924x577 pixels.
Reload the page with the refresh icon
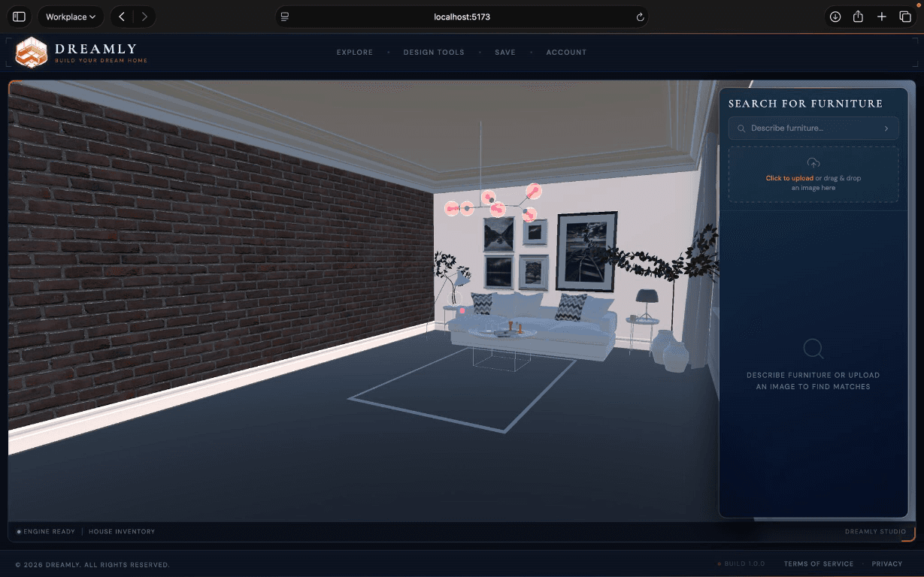640,17
